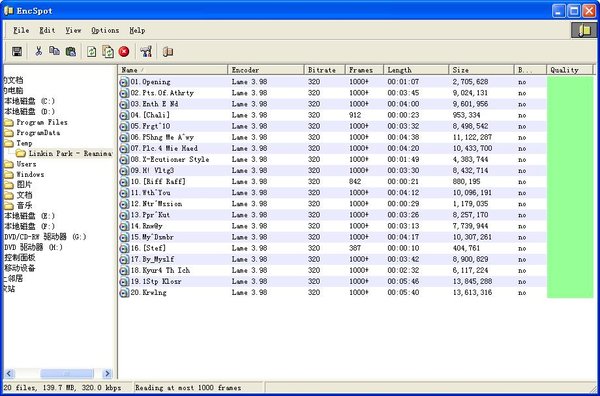Click frames value 912
600x396 pixels.
355,115
